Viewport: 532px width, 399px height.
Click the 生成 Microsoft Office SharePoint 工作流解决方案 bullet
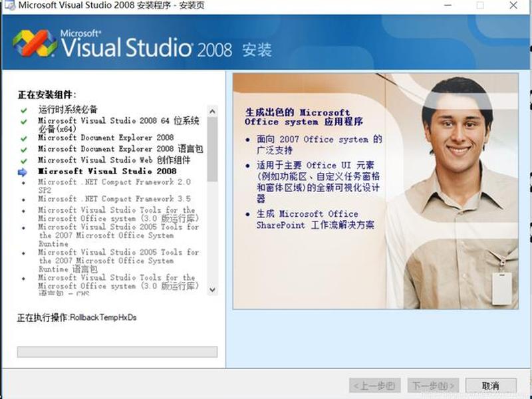315,219
